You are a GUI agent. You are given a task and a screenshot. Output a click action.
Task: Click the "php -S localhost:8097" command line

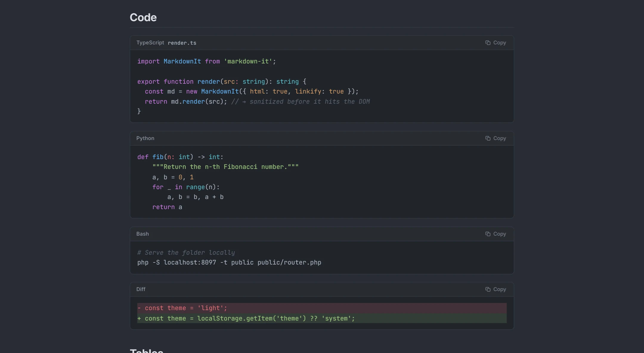[229, 262]
